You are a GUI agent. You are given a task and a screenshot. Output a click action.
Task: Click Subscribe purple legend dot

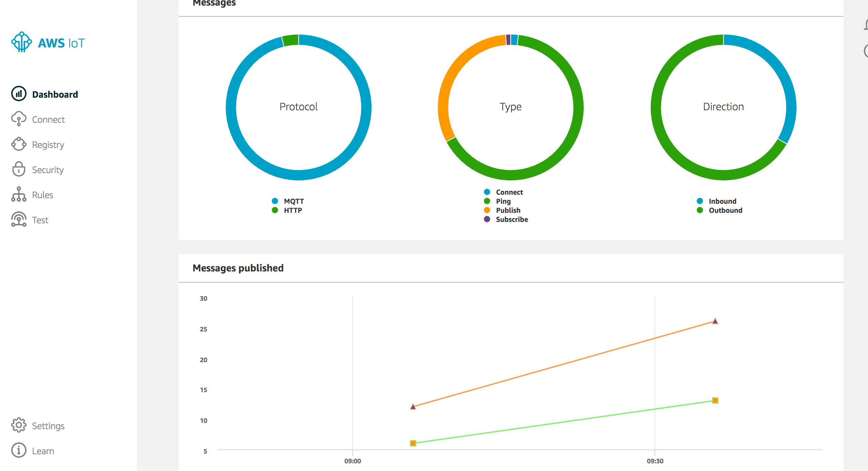coord(487,219)
